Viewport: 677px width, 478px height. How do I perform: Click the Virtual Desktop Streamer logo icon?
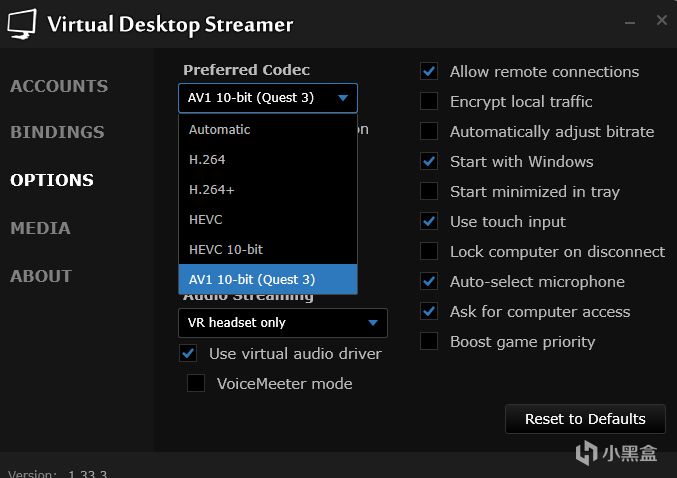click(21, 24)
